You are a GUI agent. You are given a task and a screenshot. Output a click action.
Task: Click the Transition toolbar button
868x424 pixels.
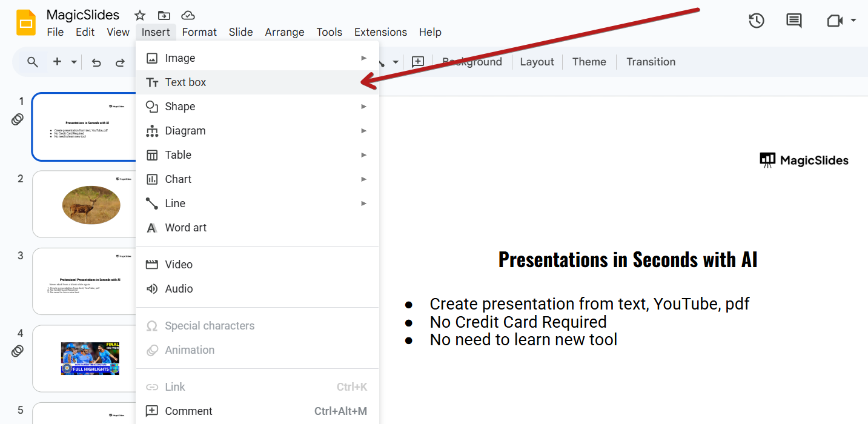coord(651,62)
